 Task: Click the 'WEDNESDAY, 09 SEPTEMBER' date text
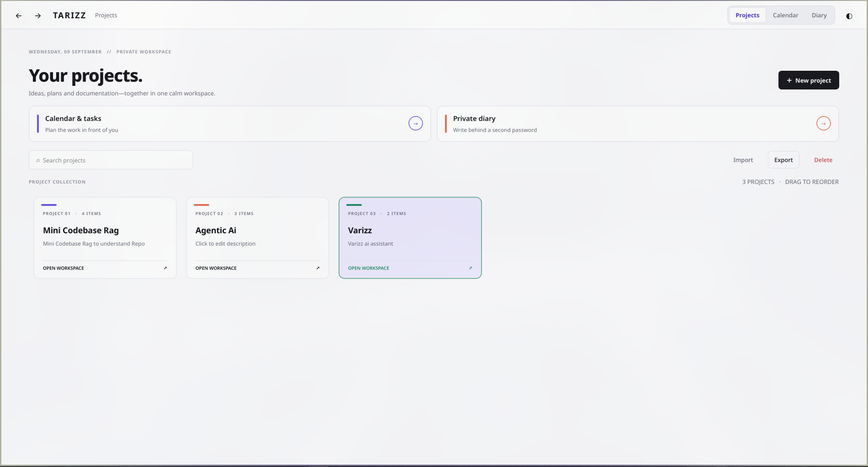(65, 52)
